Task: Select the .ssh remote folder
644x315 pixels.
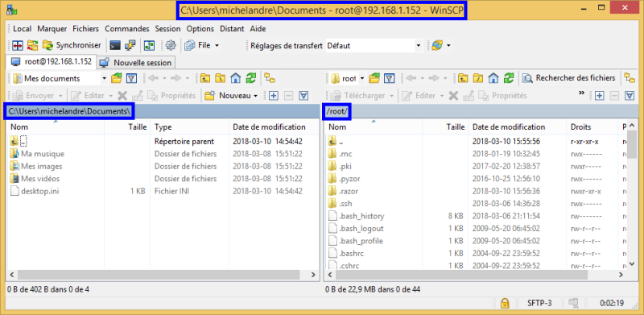Action: click(340, 204)
